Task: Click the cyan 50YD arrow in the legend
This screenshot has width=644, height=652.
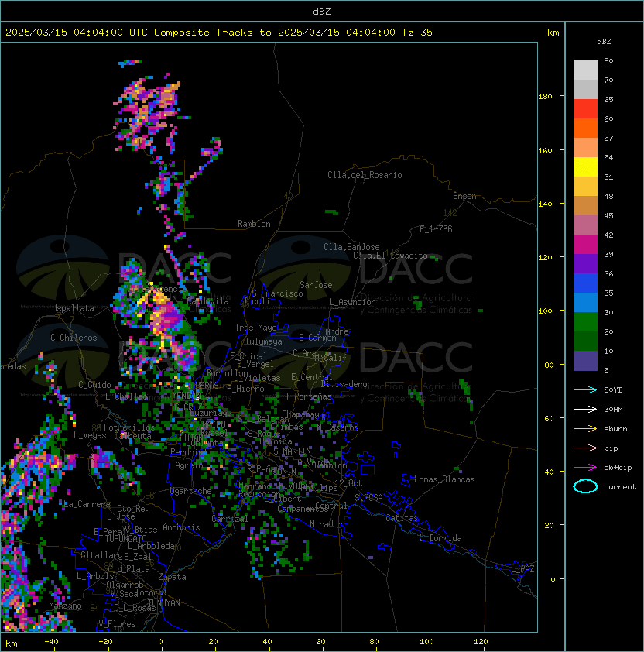Action: pyautogui.click(x=585, y=390)
